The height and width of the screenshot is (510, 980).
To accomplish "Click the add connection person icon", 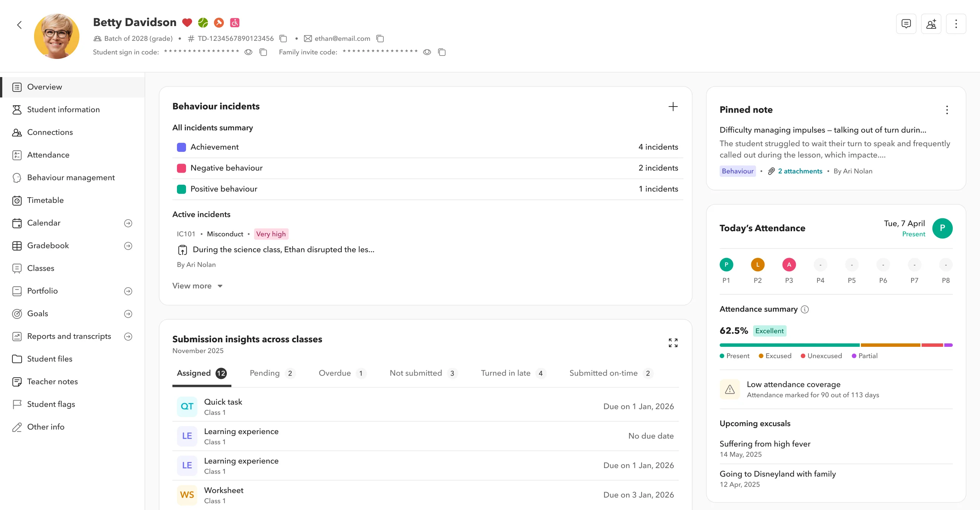I will pos(931,24).
